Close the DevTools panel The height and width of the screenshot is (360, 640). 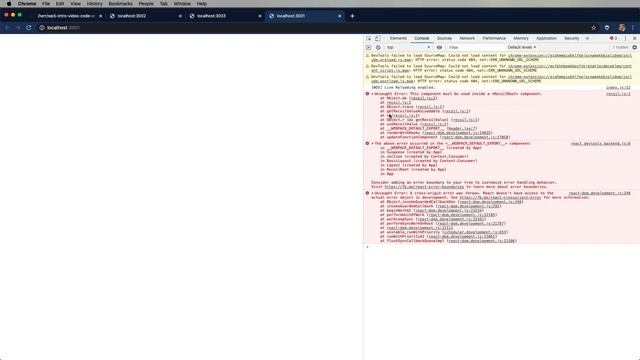[x=634, y=38]
